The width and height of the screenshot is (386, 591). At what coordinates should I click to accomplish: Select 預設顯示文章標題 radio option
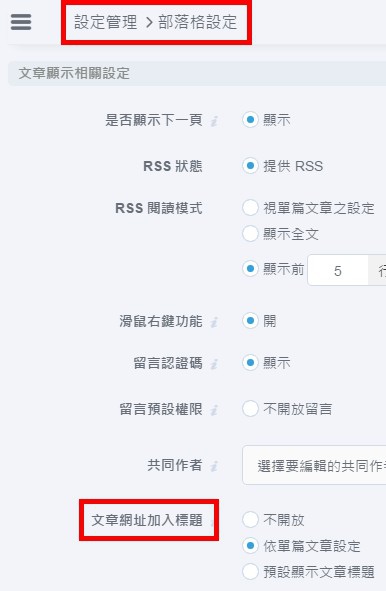(250, 571)
